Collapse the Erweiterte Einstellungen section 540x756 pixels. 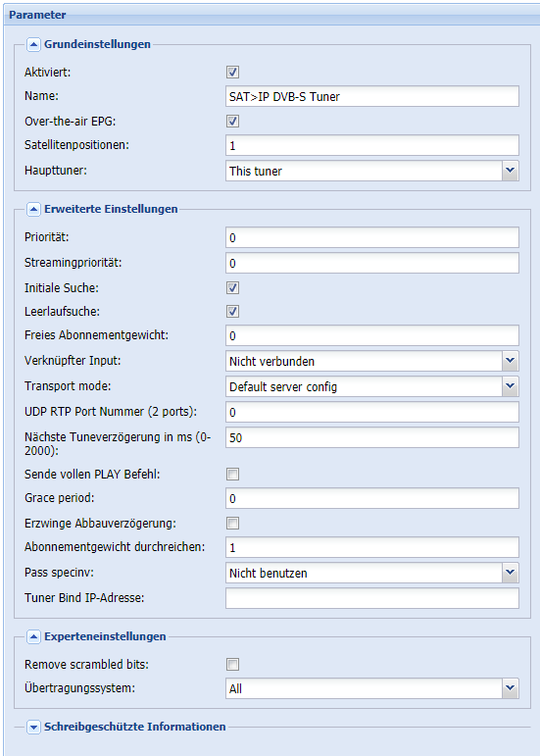(33, 209)
